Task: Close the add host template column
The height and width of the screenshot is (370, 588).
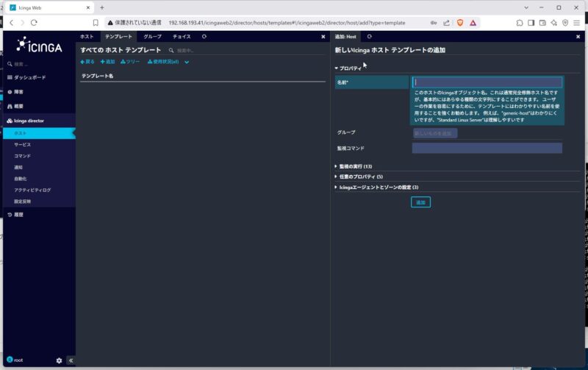Action: coord(578,37)
